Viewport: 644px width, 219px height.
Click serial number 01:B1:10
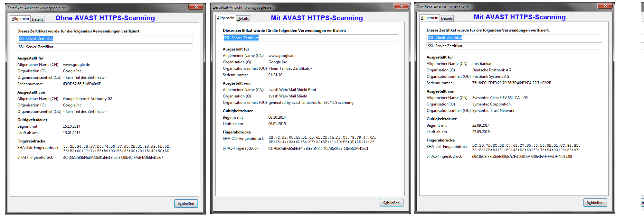(275, 75)
